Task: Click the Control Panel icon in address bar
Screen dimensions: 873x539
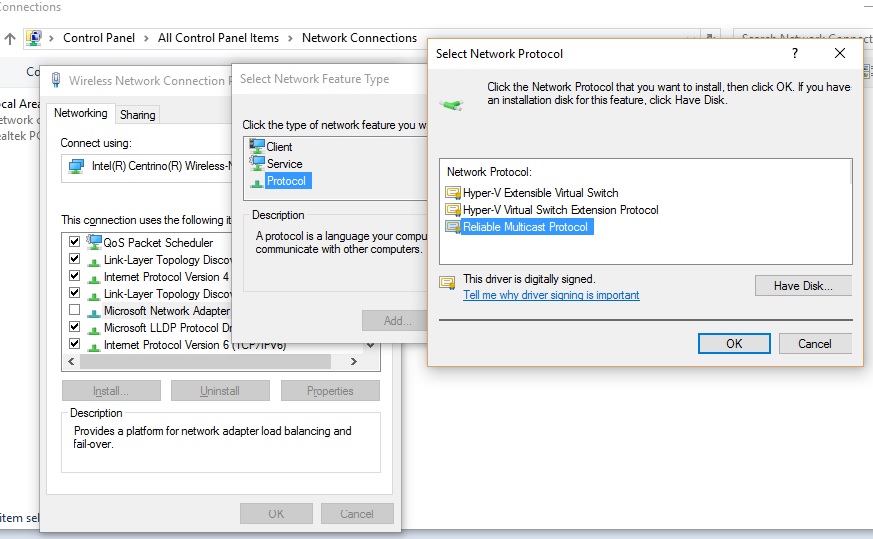Action: tap(34, 38)
